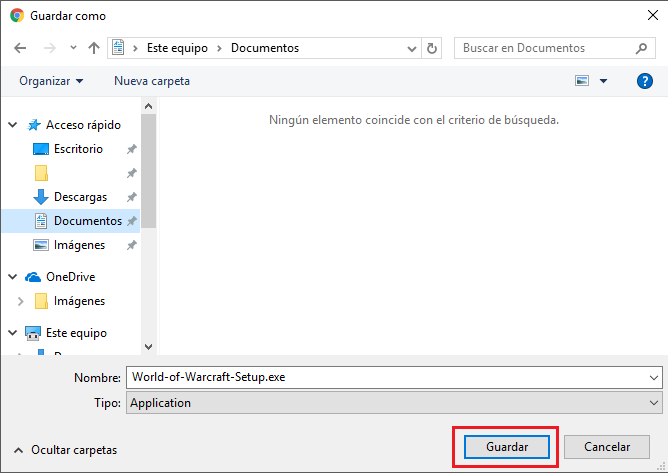
Task: Select Acceso rápido in the navigation pane
Action: pos(84,125)
